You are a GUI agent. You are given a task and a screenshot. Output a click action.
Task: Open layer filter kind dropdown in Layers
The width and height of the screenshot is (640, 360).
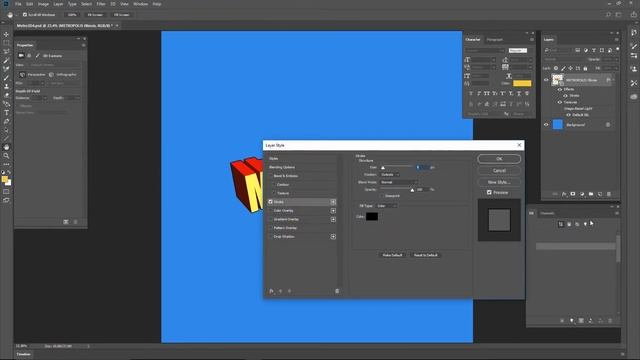tap(559, 50)
